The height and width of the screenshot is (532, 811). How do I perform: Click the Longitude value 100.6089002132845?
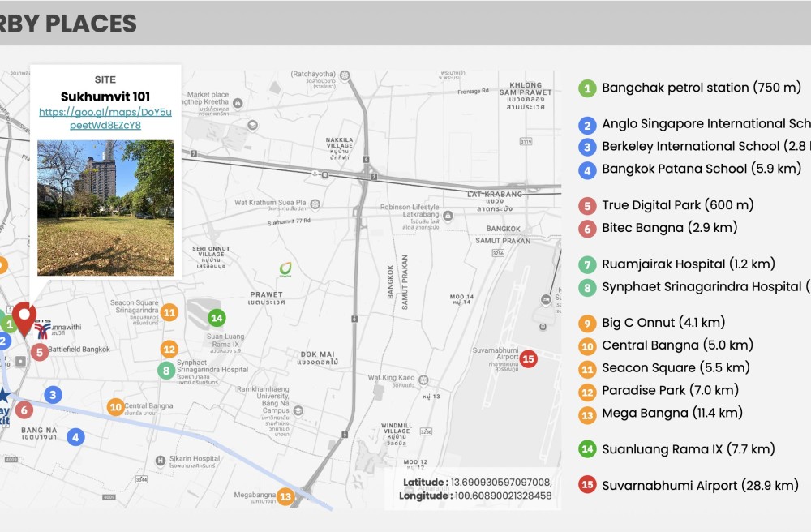(503, 496)
